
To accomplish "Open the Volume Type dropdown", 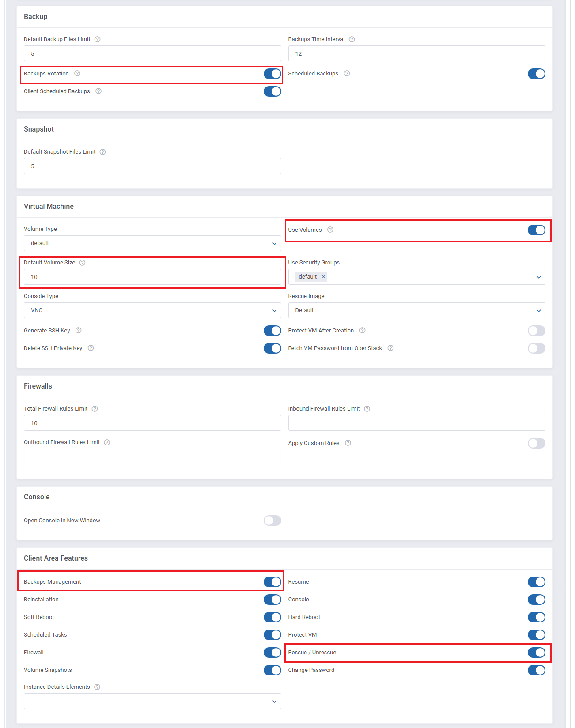I will (x=152, y=243).
